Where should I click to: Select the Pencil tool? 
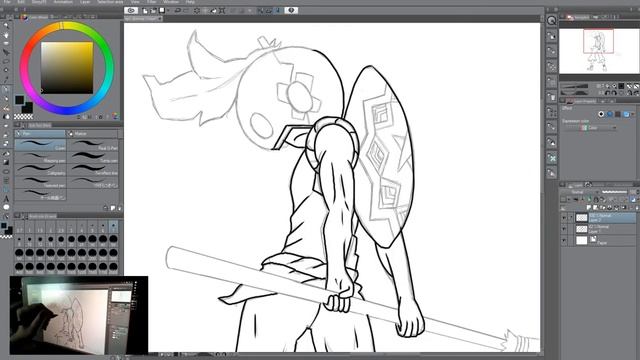6,98
